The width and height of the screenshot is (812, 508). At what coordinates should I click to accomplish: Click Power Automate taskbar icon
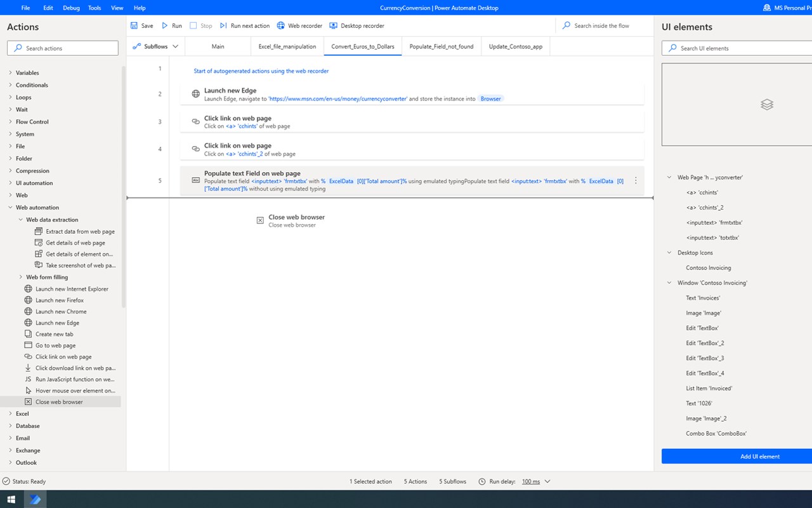click(x=35, y=499)
